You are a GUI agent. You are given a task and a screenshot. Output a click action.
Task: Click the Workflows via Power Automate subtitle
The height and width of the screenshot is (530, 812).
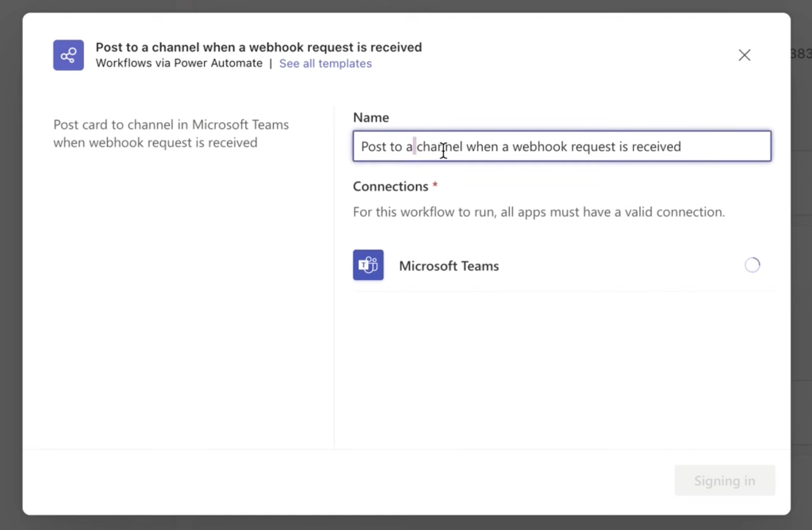click(179, 63)
